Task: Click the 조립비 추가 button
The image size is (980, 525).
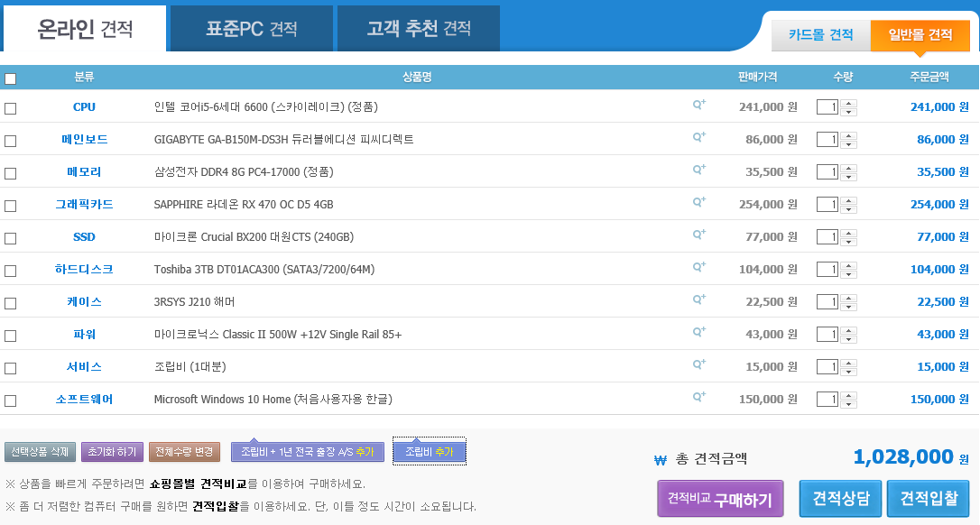Action: pyautogui.click(x=430, y=452)
